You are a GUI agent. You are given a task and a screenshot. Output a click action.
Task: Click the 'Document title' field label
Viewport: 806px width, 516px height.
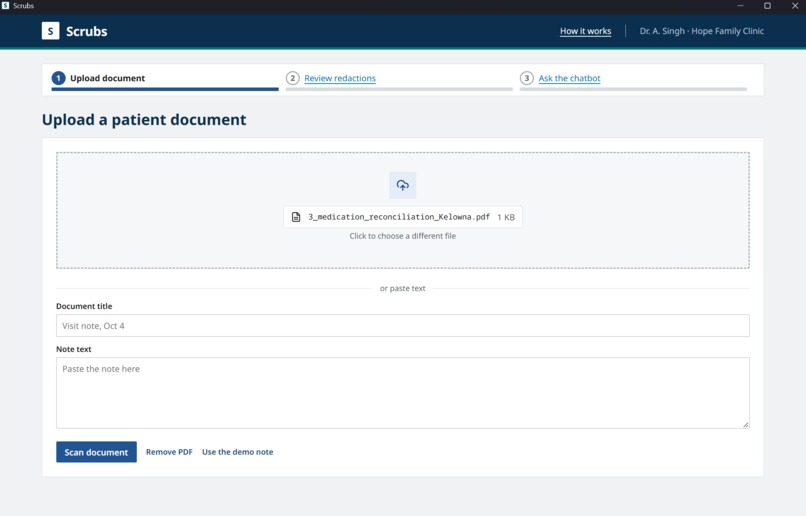click(84, 306)
